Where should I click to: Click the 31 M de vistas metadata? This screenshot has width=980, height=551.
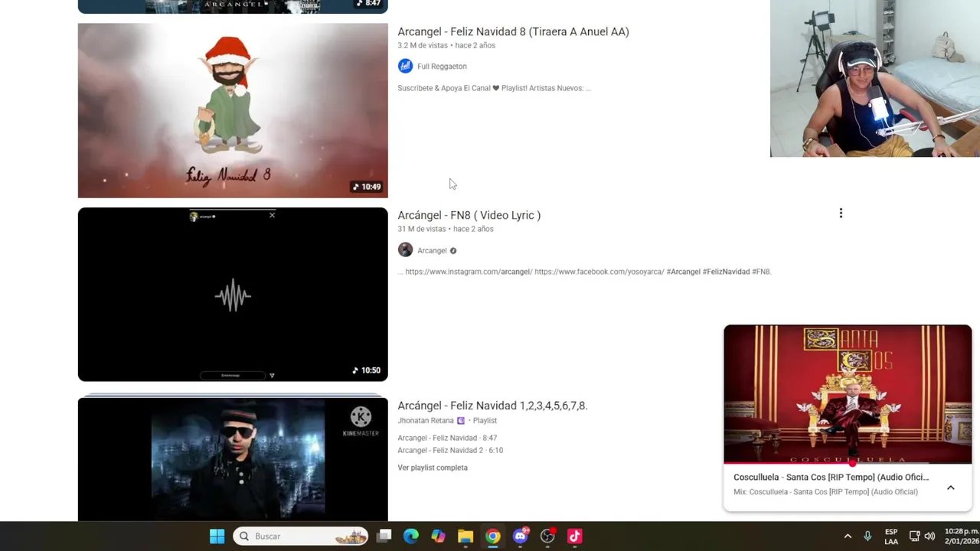pyautogui.click(x=421, y=229)
